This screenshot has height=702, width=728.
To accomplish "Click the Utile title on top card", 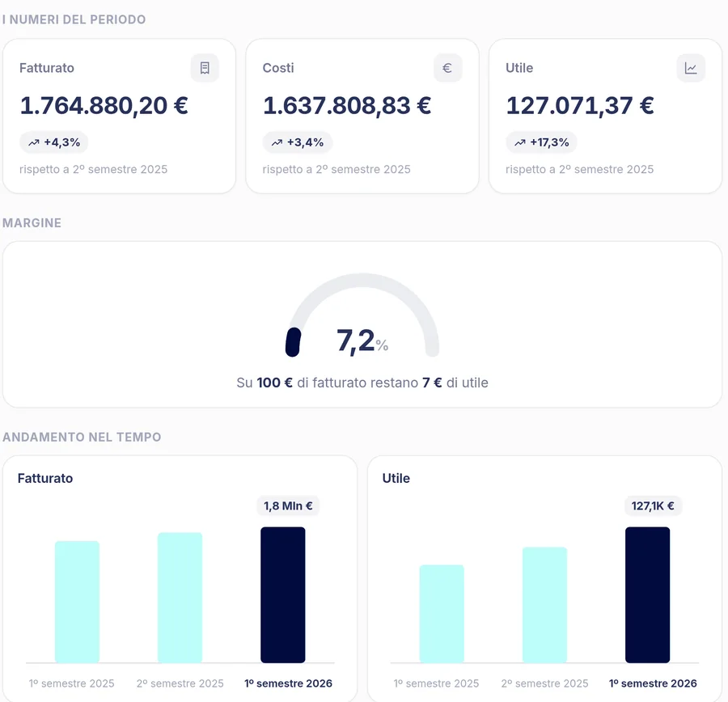I will (x=519, y=68).
